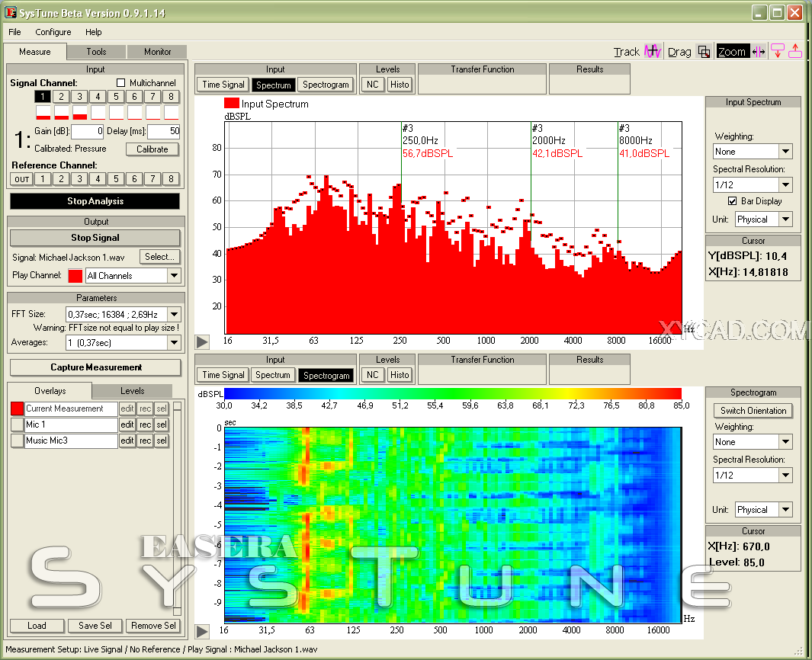Open the Spectrogram Weighting dropdown
812x660 pixels.
(x=785, y=441)
